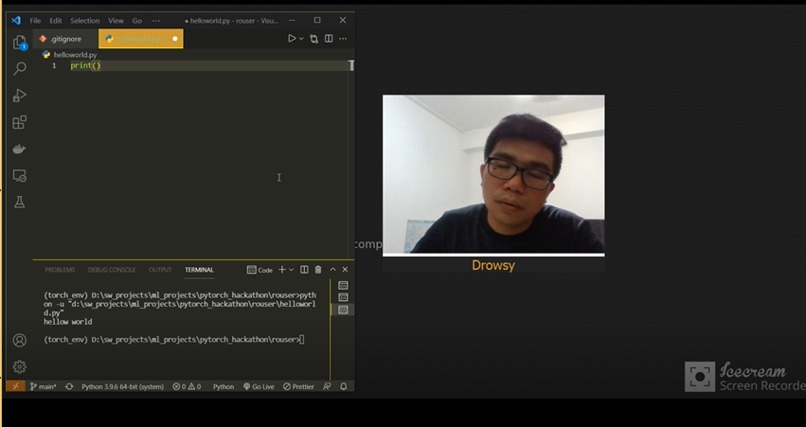Open the Go menu

point(137,21)
